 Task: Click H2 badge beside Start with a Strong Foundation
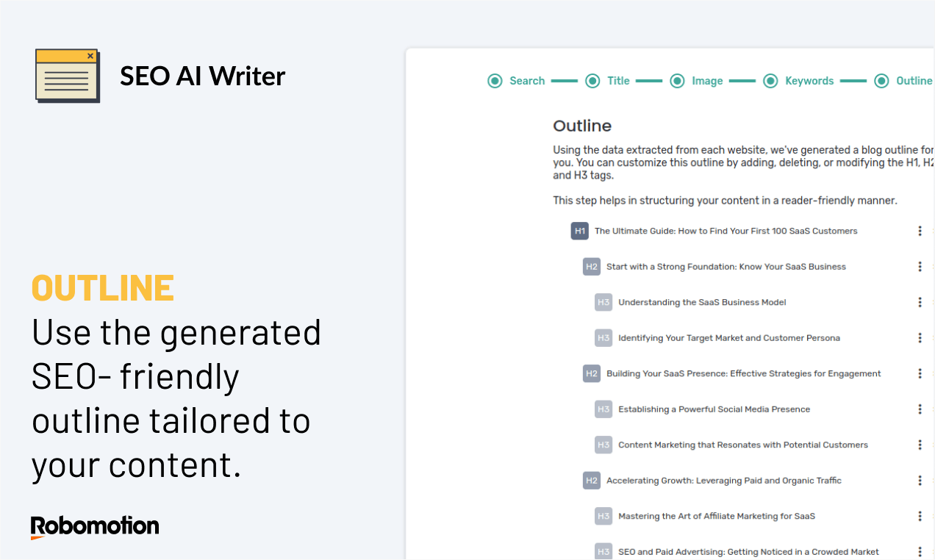click(x=592, y=267)
